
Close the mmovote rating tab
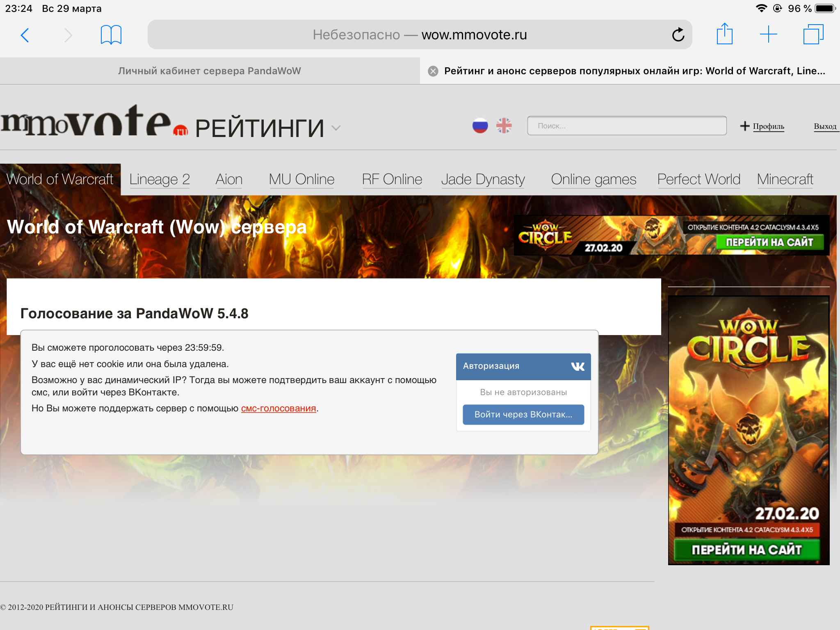[x=433, y=71]
